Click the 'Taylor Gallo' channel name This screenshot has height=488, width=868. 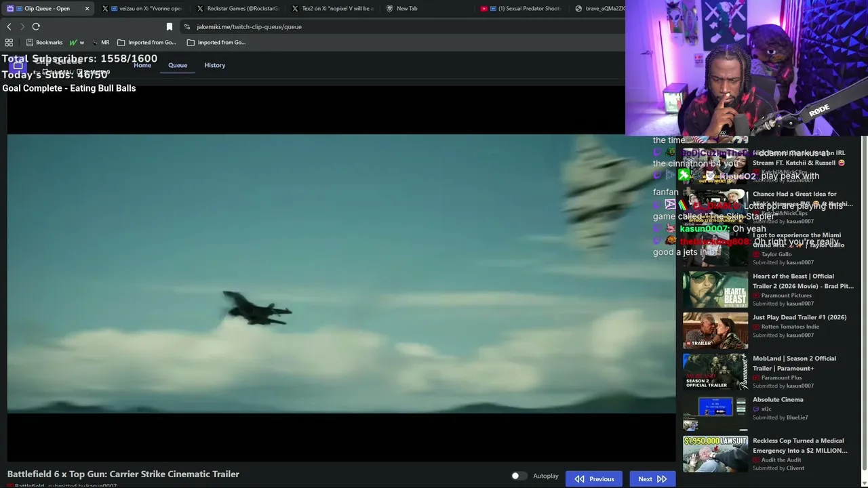coord(776,254)
